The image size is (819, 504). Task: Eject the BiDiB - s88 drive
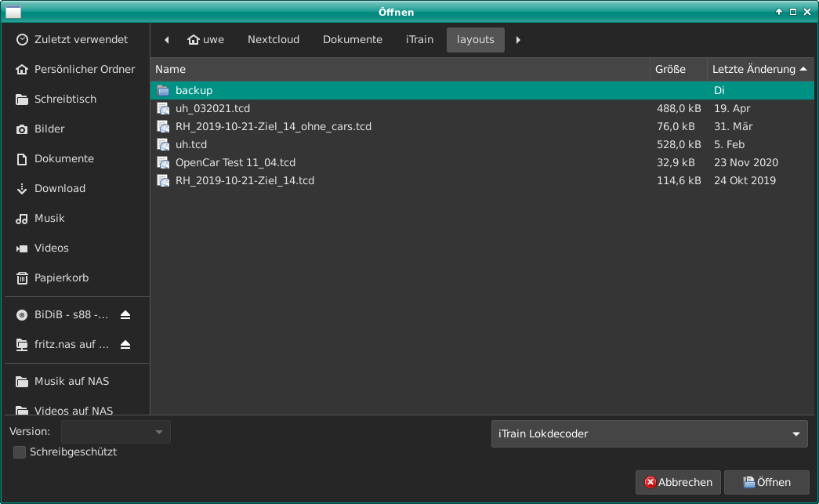click(125, 315)
